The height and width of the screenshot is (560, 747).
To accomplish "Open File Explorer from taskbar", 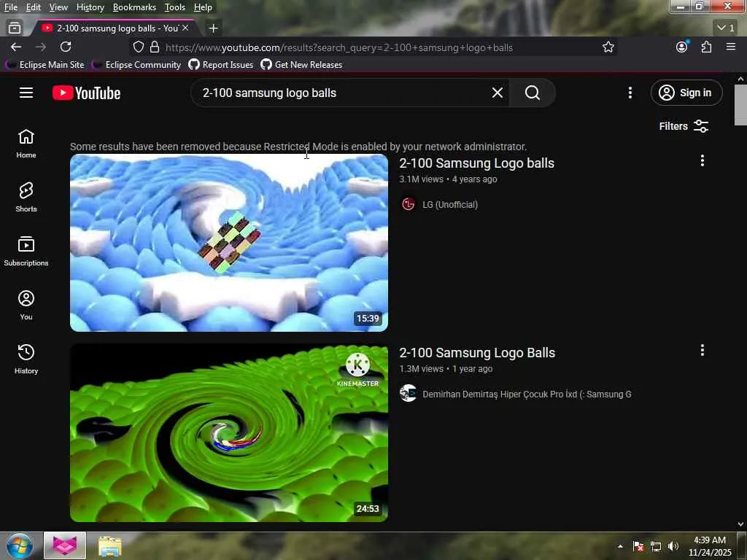I will 110,546.
